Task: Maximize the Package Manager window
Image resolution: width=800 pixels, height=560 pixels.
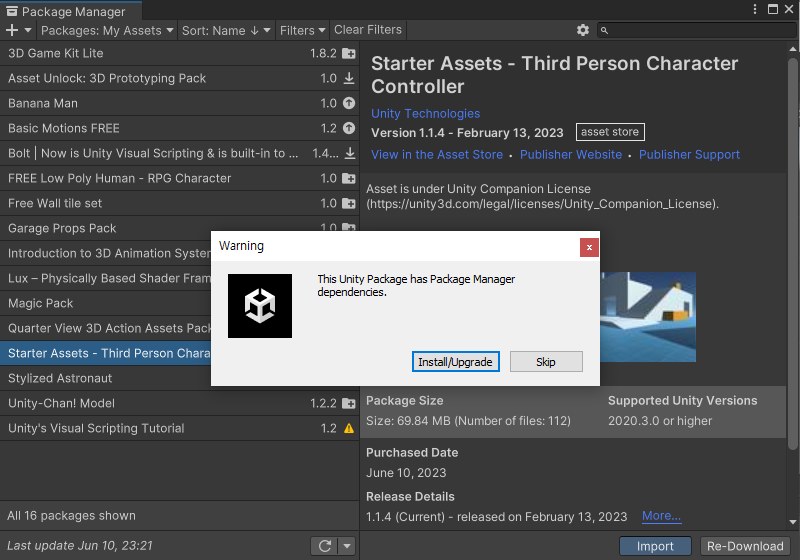Action: tap(773, 9)
